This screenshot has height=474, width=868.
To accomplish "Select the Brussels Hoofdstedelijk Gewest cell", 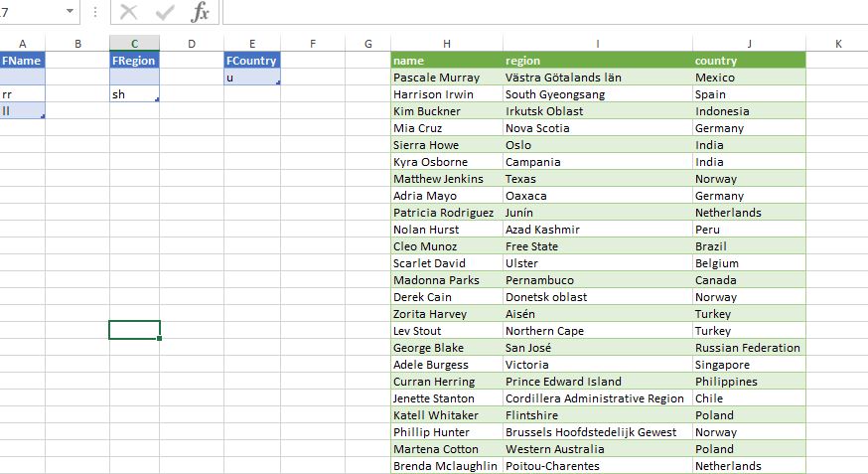I will [597, 432].
